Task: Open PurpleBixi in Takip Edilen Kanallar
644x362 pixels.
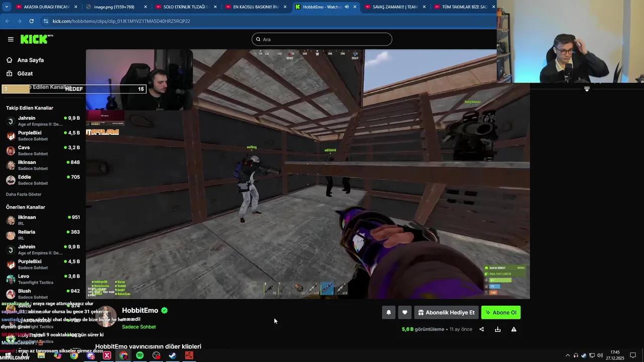Action: (42, 136)
